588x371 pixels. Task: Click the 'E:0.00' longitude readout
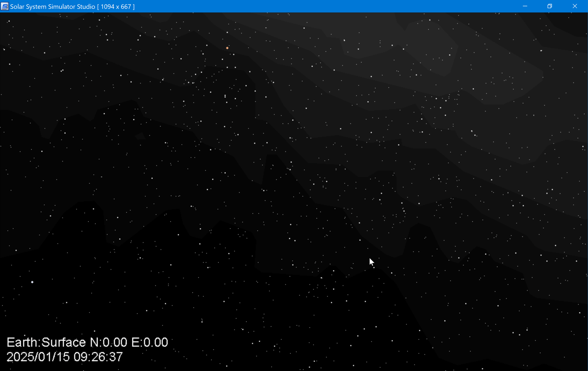click(x=150, y=342)
